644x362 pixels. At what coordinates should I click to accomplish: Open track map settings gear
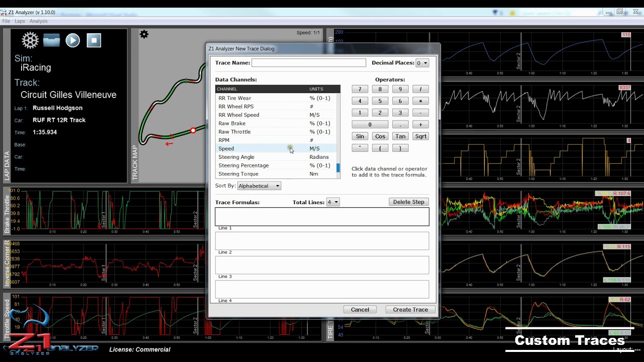[144, 34]
